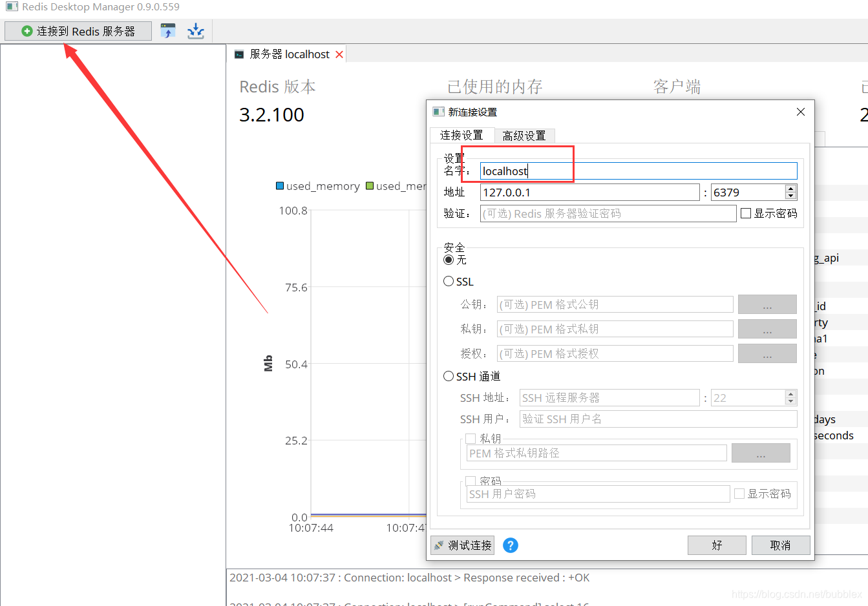Browse for the 授权 file with ... button

(x=767, y=353)
